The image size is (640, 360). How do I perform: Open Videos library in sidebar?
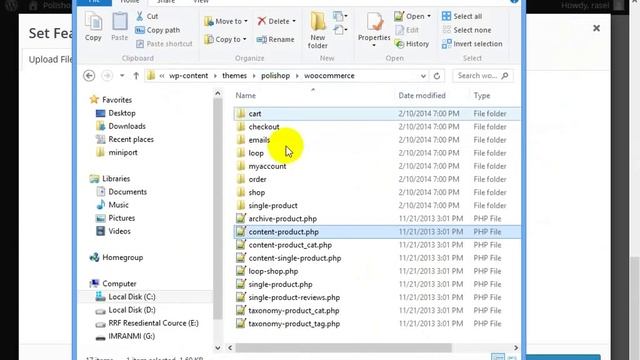[113, 231]
